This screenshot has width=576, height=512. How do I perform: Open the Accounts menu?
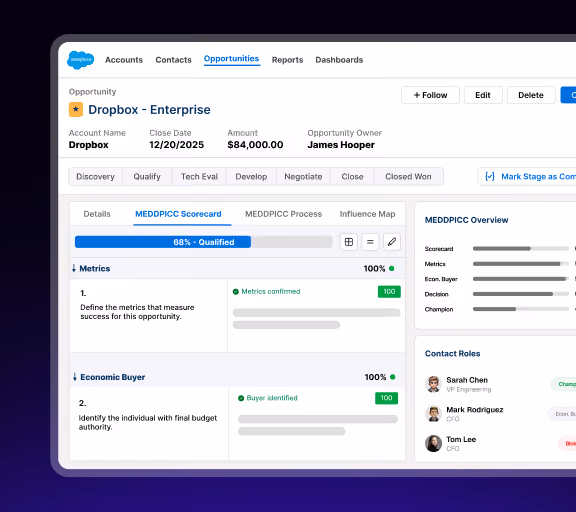click(124, 60)
